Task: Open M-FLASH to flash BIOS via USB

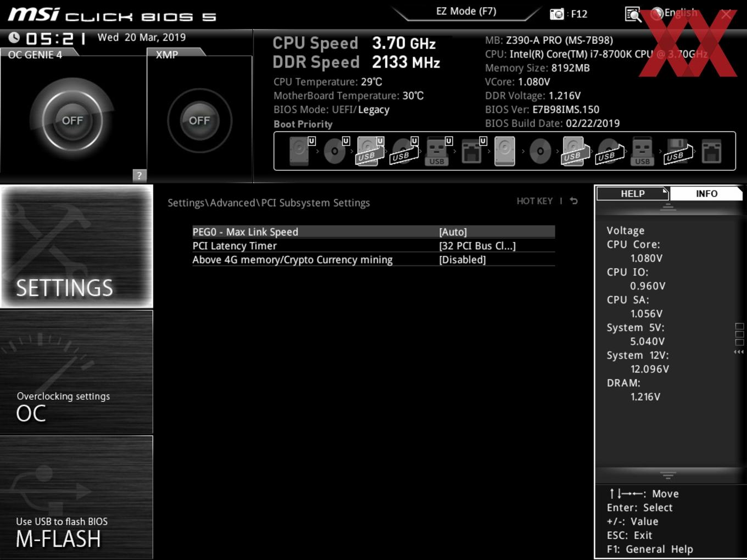Action: (x=77, y=497)
